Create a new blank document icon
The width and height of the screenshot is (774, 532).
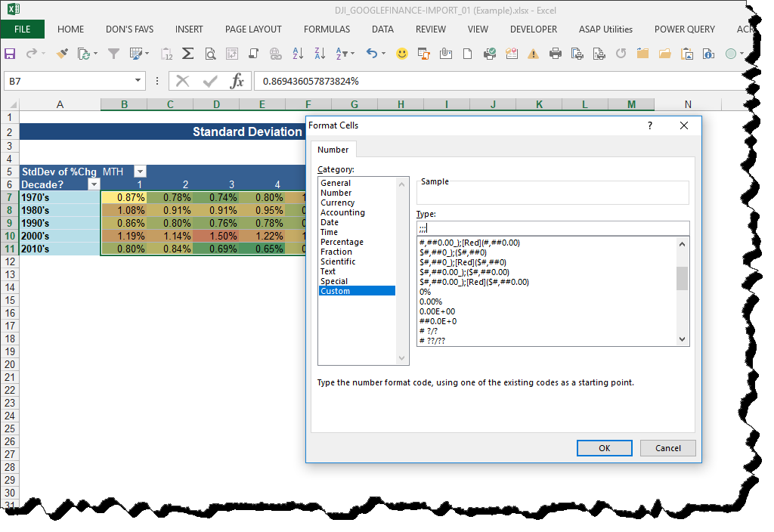point(467,54)
